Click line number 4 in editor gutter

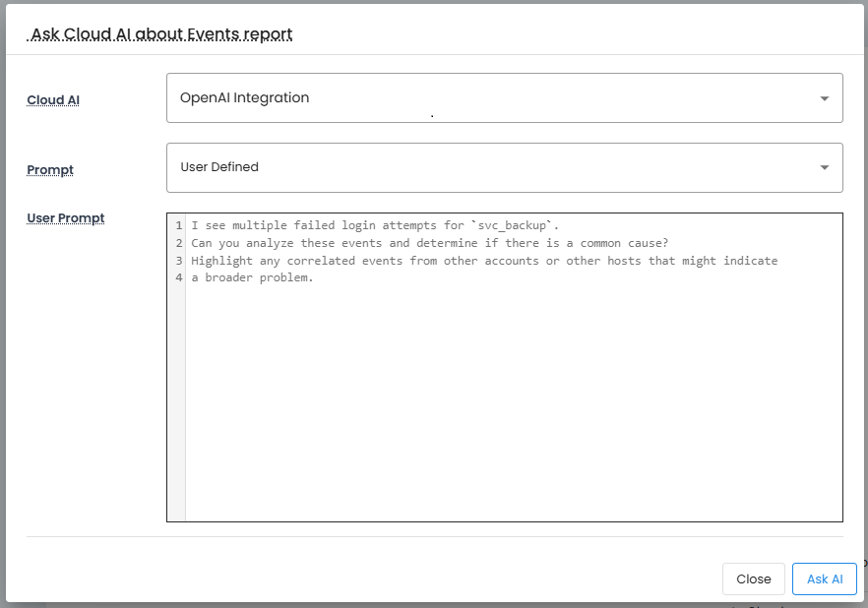click(x=178, y=277)
